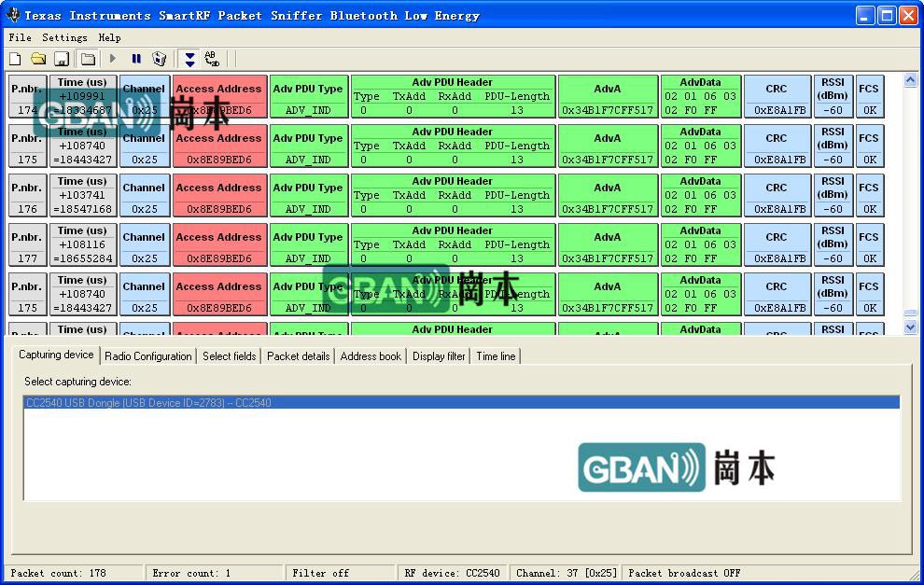Viewport: 924px width, 585px height.
Task: Click the AB to ab conversion icon
Action: click(x=212, y=59)
